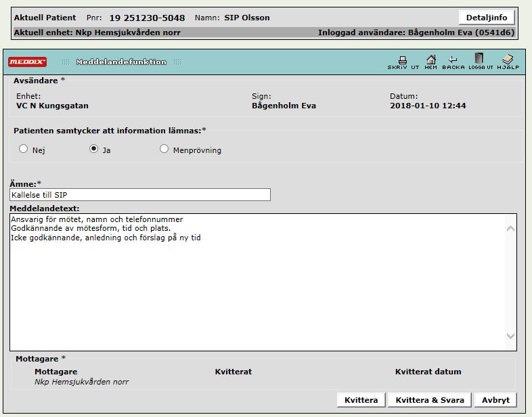This screenshot has width=532, height=417.
Task: Click the Ämne field containing Kallelse till SIP
Action: click(140, 195)
